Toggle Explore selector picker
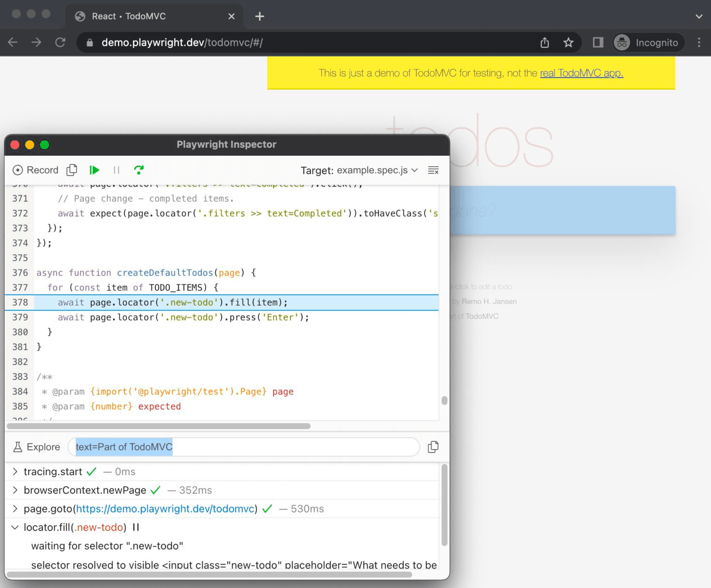The width and height of the screenshot is (711, 588). [x=37, y=447]
